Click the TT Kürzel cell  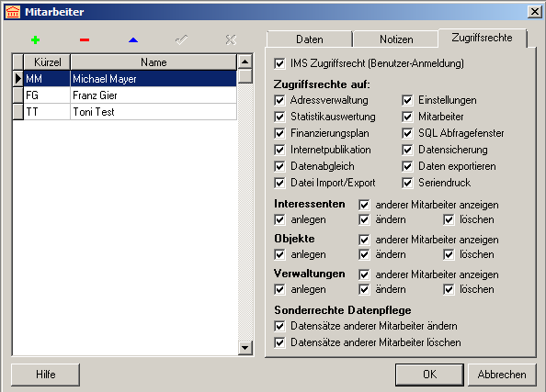(47, 112)
